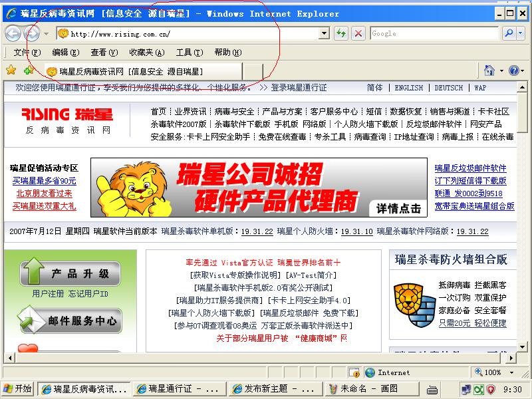Click the browser Forward arrow button
This screenshot has height=399, width=532.
click(31, 33)
